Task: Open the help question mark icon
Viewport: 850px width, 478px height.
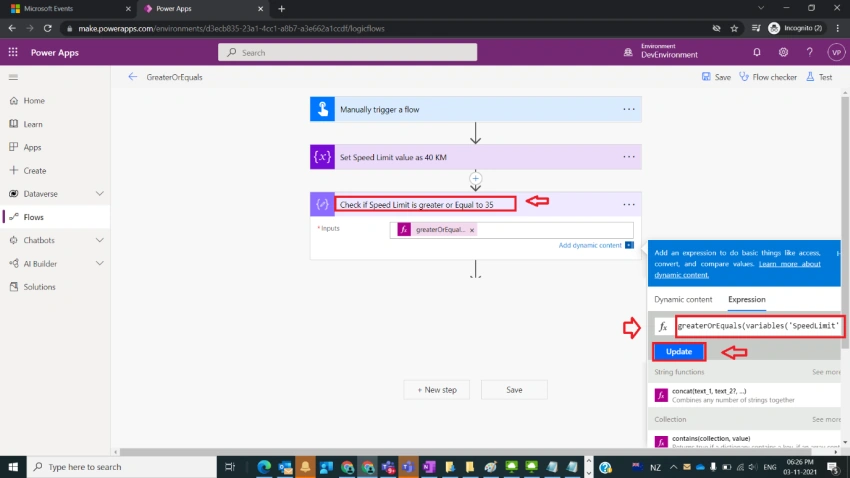Action: [809, 53]
